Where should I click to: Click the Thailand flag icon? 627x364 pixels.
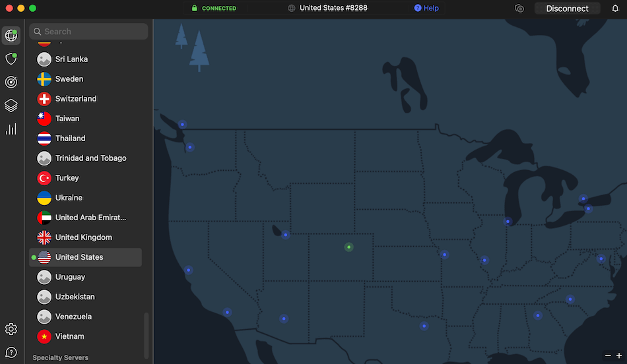click(x=44, y=138)
